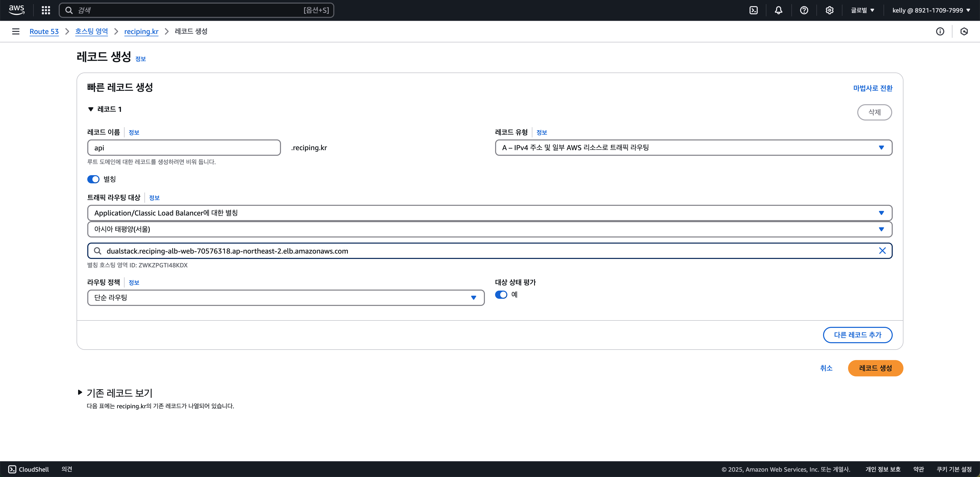
Task: Open the notifications bell
Action: tap(778, 10)
